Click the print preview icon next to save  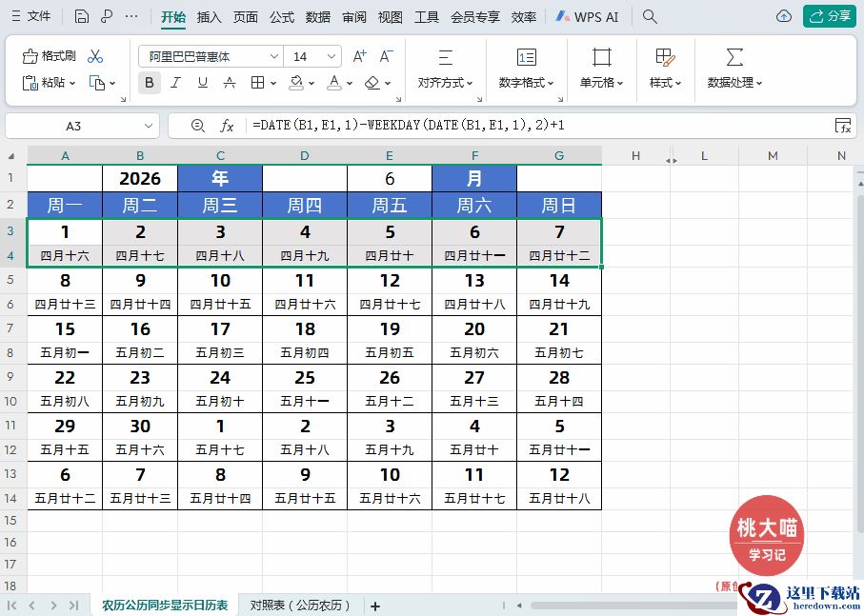pyautogui.click(x=107, y=16)
